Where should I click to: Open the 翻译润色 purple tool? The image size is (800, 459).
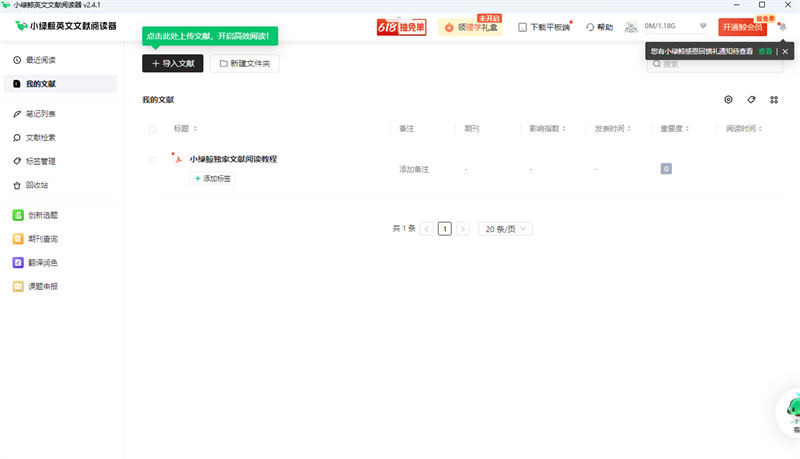(35, 263)
